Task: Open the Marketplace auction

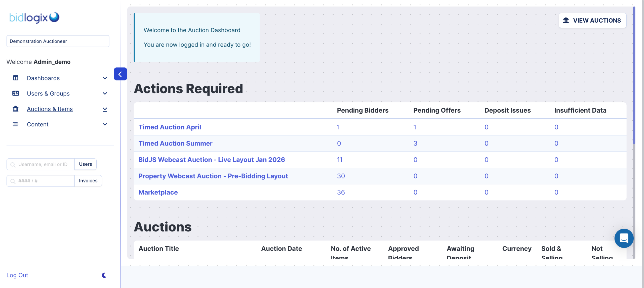Action: (158, 192)
